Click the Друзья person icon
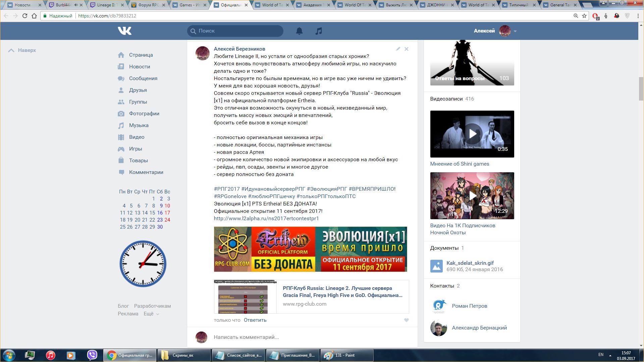Screen dimensions: 644x362 tap(121, 90)
